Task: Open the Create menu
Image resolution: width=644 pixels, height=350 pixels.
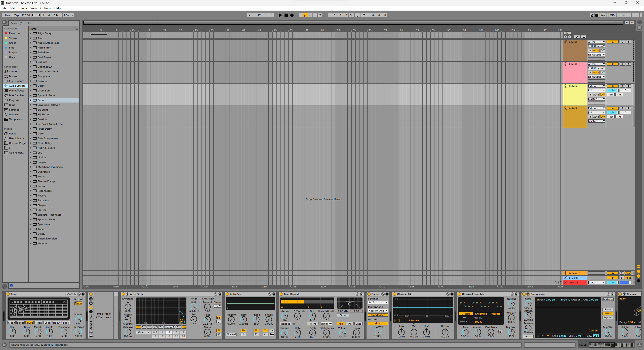Action: tap(23, 8)
